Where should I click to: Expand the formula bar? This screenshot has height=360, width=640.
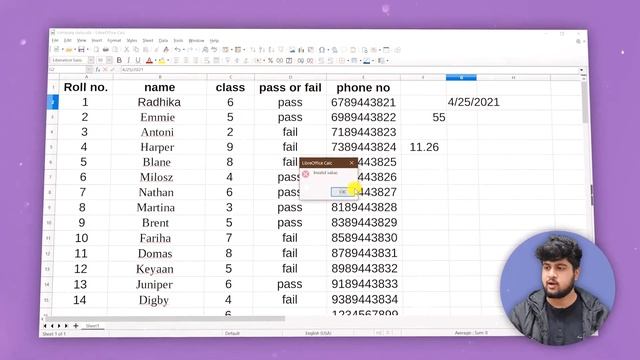tap(582, 70)
